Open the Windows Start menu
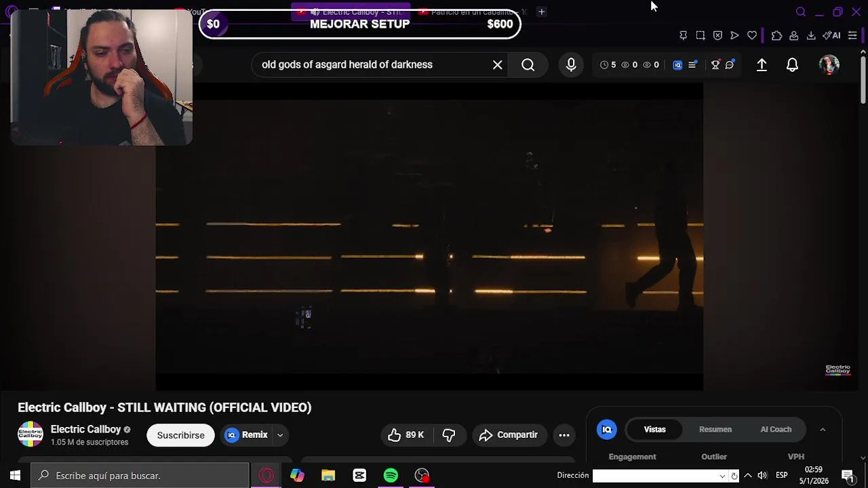The image size is (868, 488). click(15, 475)
